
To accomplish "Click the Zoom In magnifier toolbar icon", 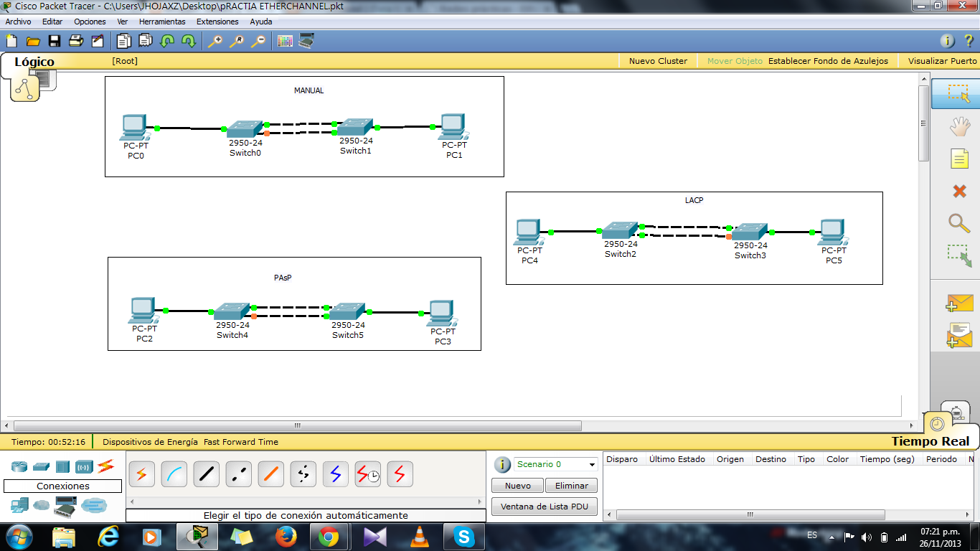I will [x=215, y=41].
